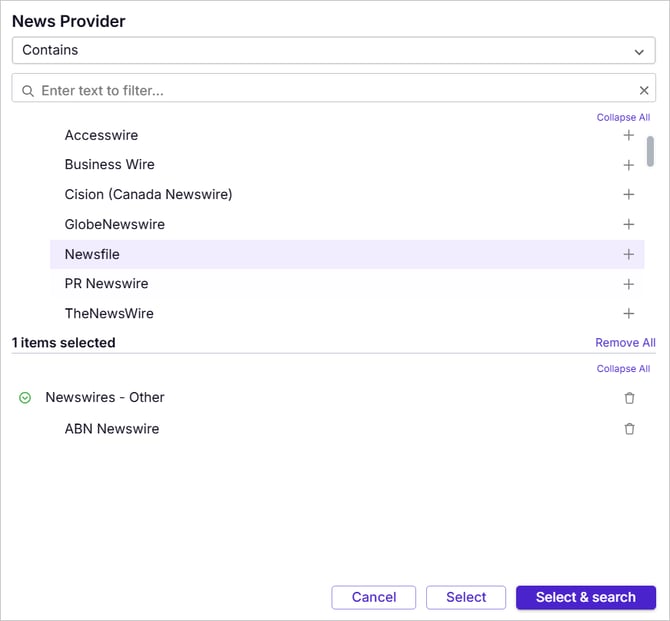This screenshot has width=670, height=621.
Task: Click plus icon beside Cision (Canada Newswire)
Action: pyautogui.click(x=628, y=194)
